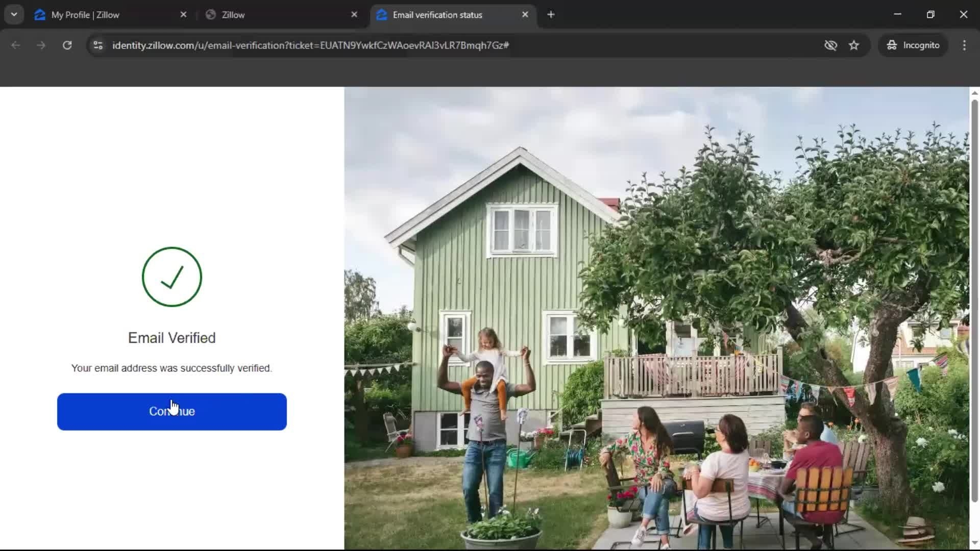Screen dimensions: 980x551
Task: Open a new browser tab
Action: (551, 14)
